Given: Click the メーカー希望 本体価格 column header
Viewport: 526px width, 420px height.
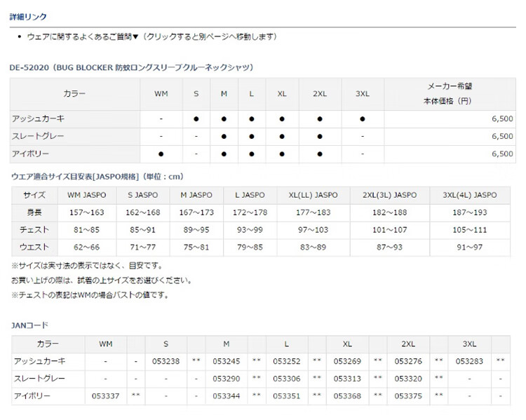Looking at the screenshot, I should click(450, 94).
